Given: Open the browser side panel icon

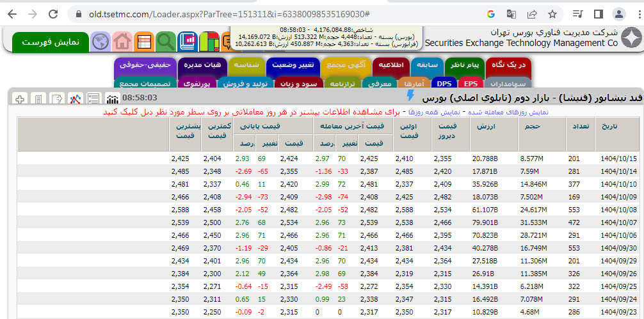Looking at the screenshot, I should coord(599,13).
